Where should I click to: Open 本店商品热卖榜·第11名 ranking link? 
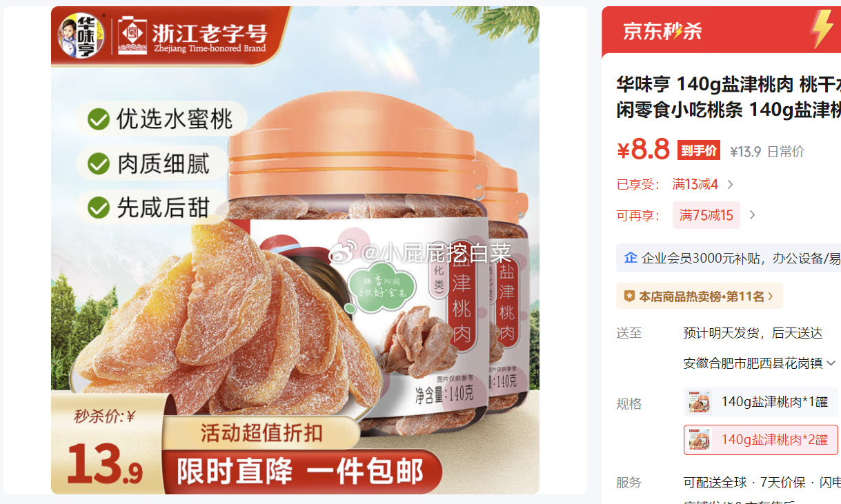click(x=700, y=296)
